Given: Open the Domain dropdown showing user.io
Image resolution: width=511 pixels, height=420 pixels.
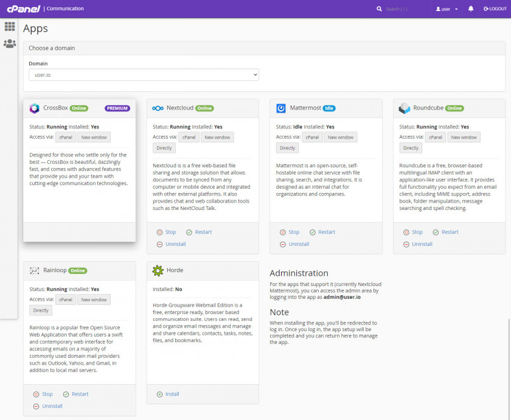Looking at the screenshot, I should [x=144, y=75].
